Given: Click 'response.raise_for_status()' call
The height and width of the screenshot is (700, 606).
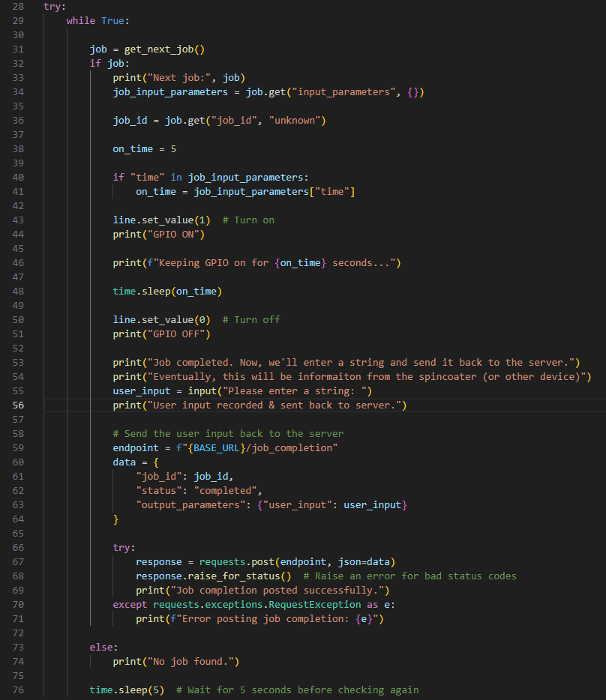Looking at the screenshot, I should [x=214, y=576].
